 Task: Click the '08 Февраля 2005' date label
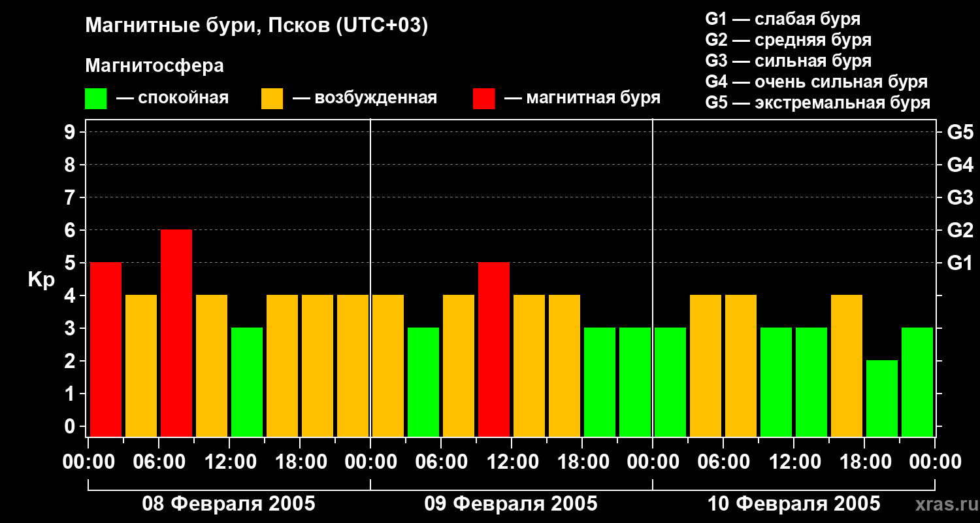pos(229,504)
